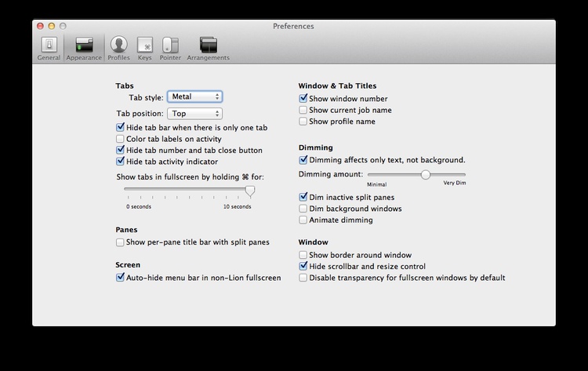Open the Profiles preferences pane
This screenshot has width=588, height=371.
(118, 45)
